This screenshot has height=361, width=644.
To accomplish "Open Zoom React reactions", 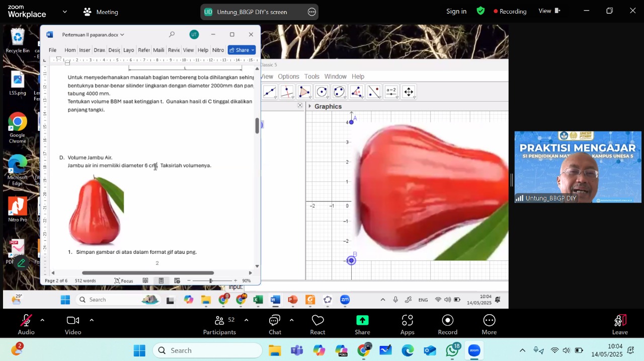I will pyautogui.click(x=317, y=324).
